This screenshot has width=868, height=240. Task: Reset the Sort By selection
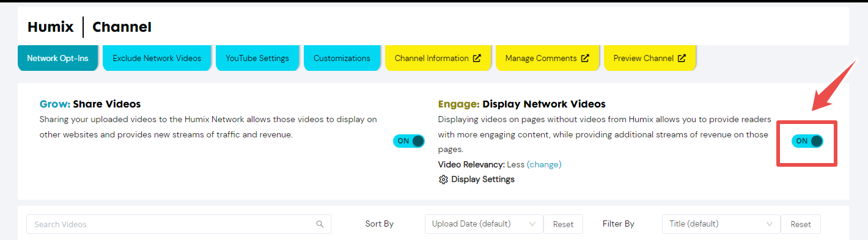563,224
